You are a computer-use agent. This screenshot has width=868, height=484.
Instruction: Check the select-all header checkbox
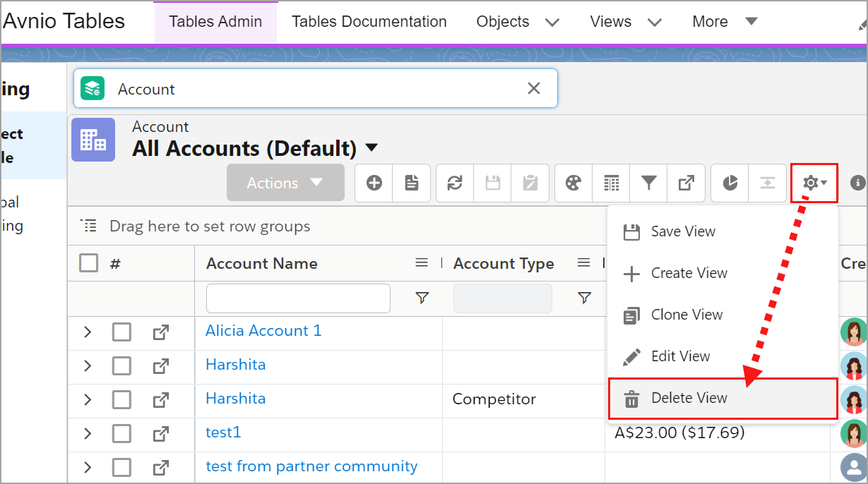[x=89, y=263]
